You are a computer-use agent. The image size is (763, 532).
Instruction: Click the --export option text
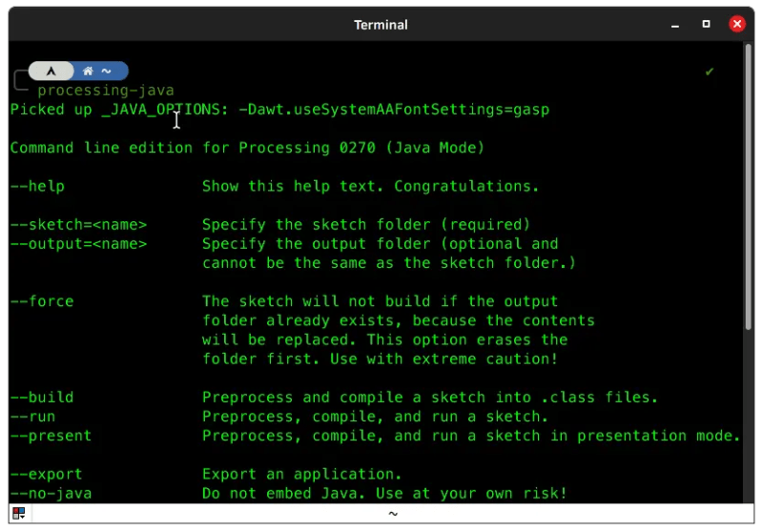click(46, 474)
